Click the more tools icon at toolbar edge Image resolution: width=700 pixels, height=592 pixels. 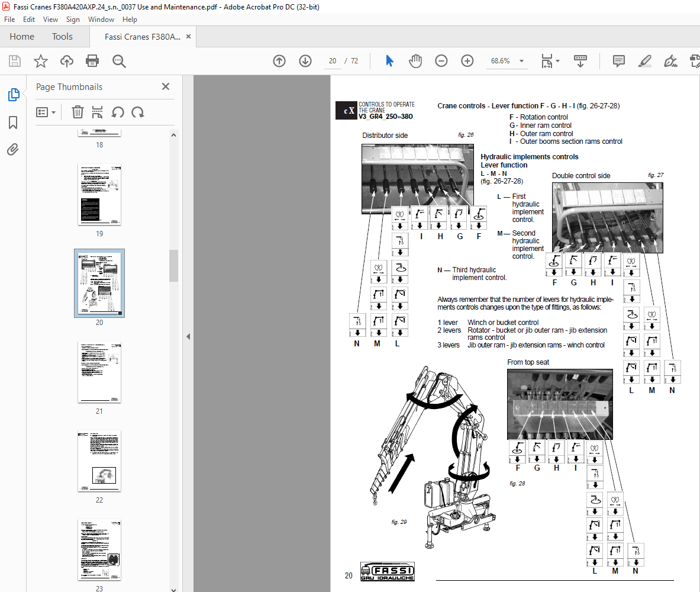click(x=695, y=61)
